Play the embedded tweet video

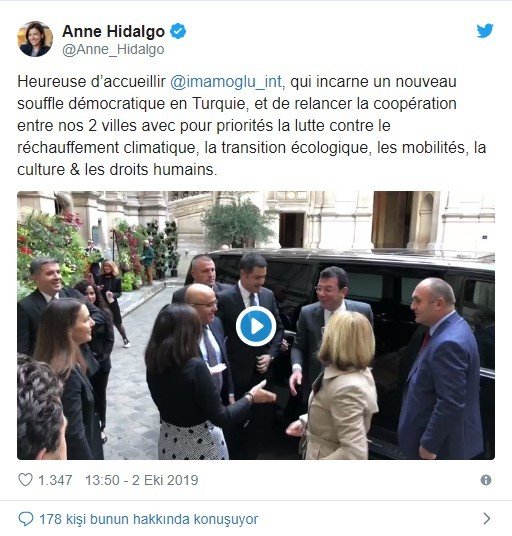point(256,326)
